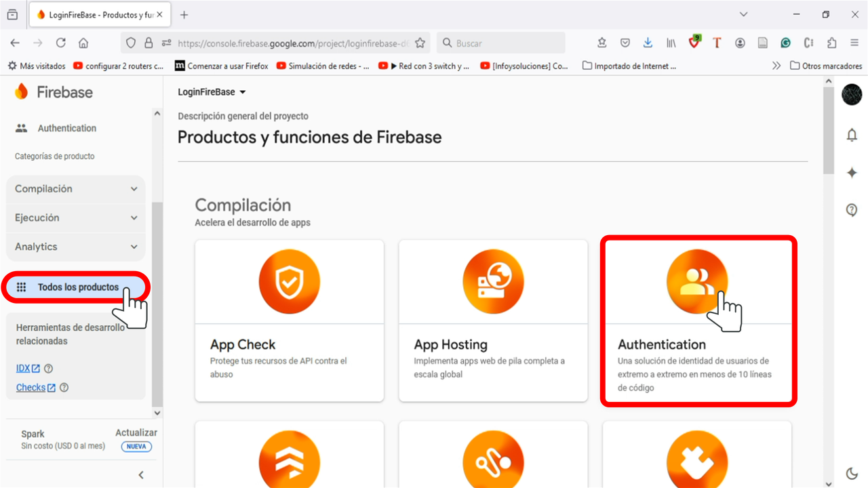Open a new browser tab

pyautogui.click(x=184, y=15)
